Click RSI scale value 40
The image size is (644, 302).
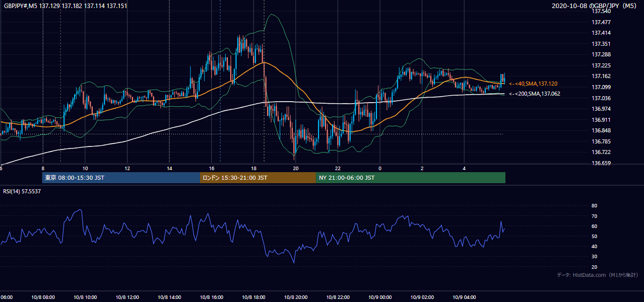point(594,246)
